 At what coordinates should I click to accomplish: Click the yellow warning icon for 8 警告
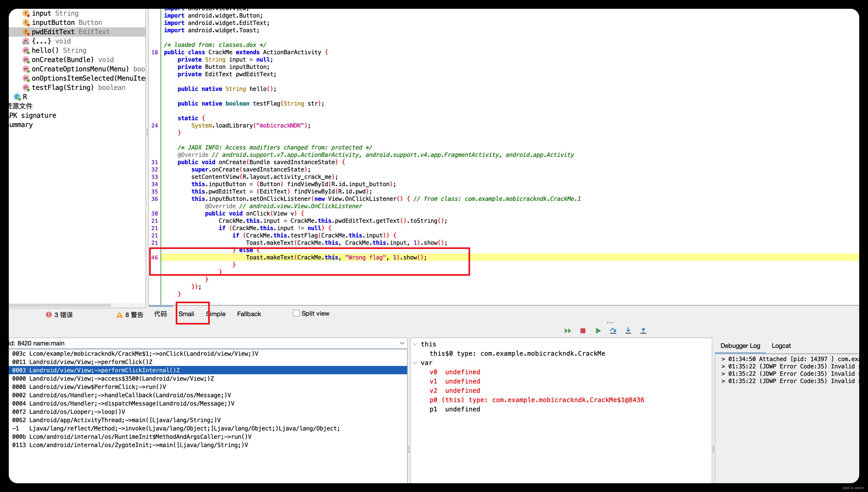point(120,315)
